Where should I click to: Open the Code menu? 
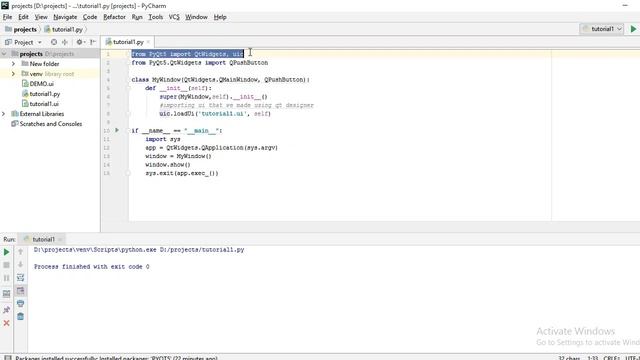pos(90,17)
